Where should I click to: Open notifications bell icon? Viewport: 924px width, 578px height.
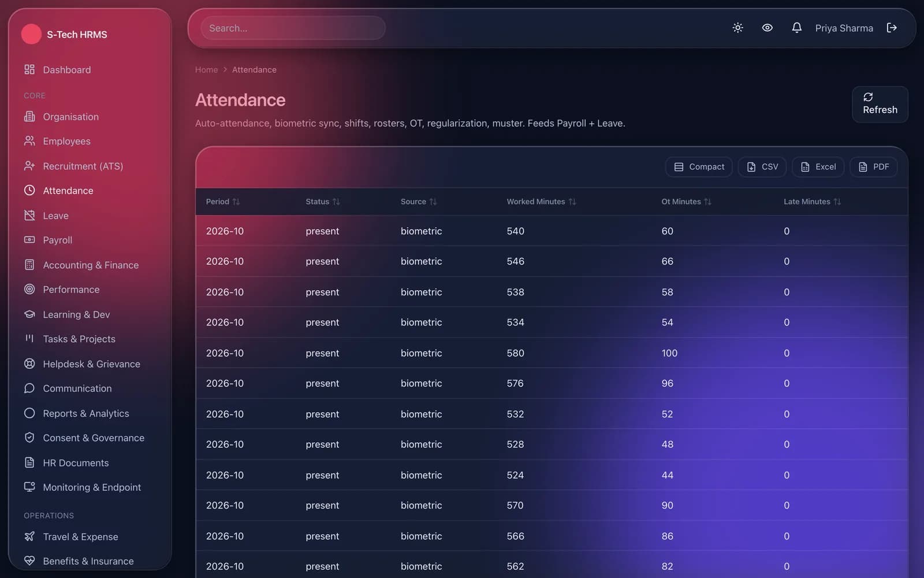point(796,28)
